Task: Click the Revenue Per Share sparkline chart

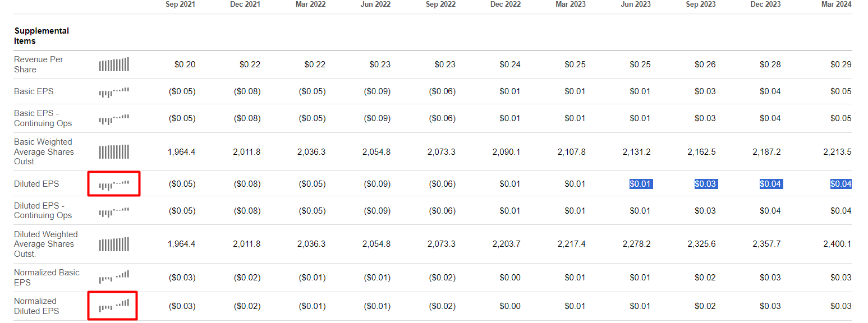Action: (x=114, y=64)
